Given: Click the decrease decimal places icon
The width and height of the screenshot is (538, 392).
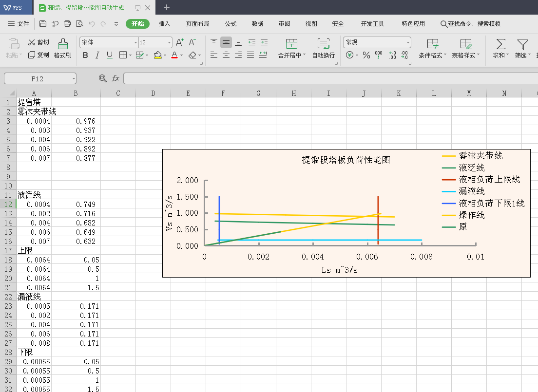Looking at the screenshot, I should (404, 55).
